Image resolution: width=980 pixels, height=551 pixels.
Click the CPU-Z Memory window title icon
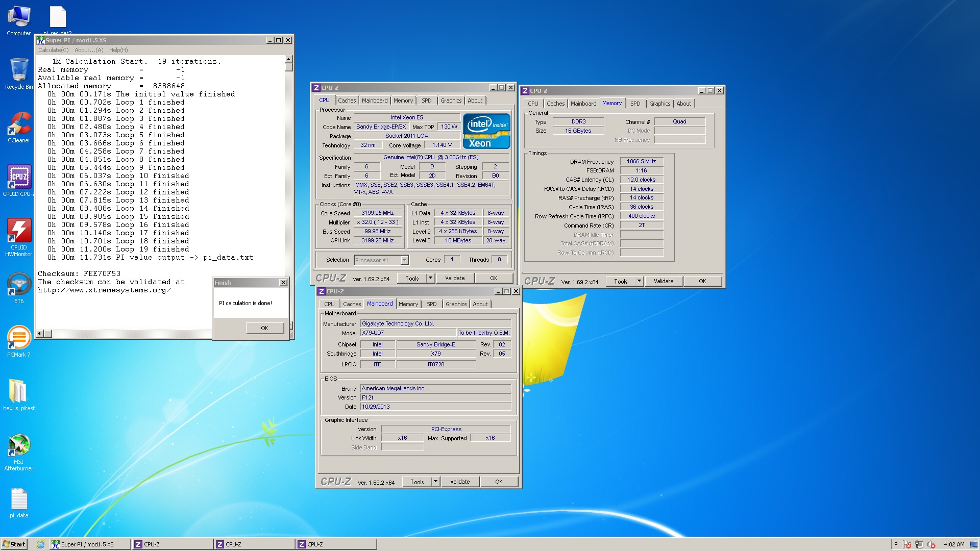[525, 91]
